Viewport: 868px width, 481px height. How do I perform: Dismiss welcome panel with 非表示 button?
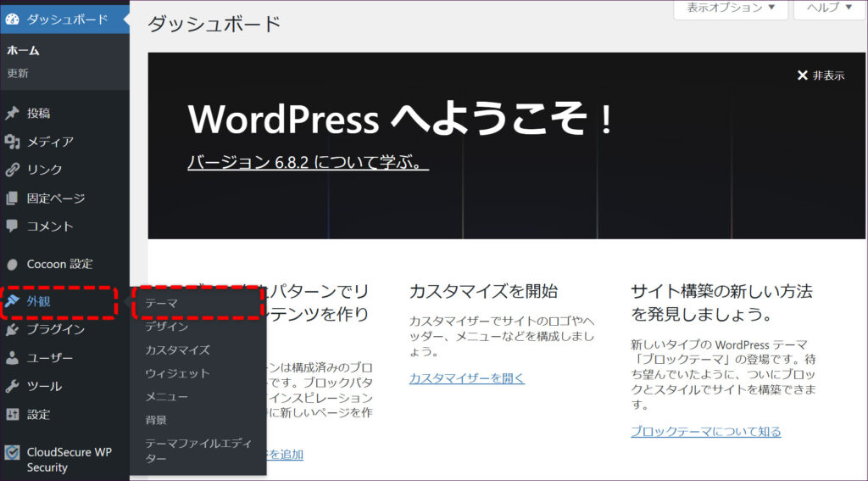pyautogui.click(x=820, y=76)
